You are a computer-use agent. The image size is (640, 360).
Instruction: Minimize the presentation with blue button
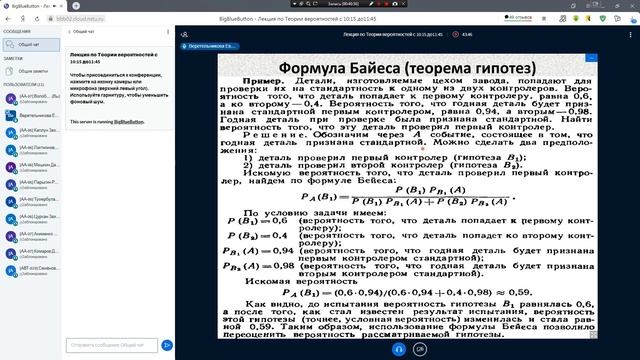click(591, 58)
